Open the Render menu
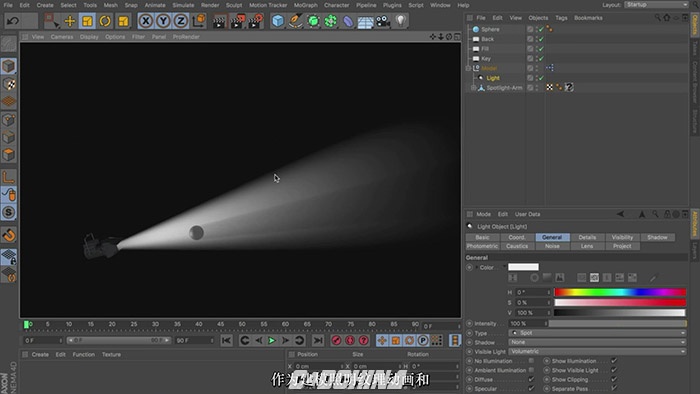 click(x=210, y=5)
